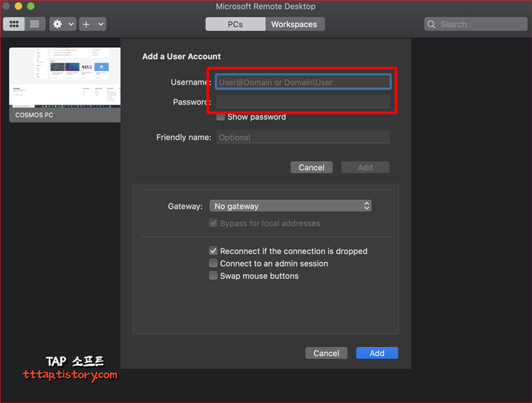Image resolution: width=532 pixels, height=403 pixels.
Task: Click the green zoom window button
Action: coord(31,6)
